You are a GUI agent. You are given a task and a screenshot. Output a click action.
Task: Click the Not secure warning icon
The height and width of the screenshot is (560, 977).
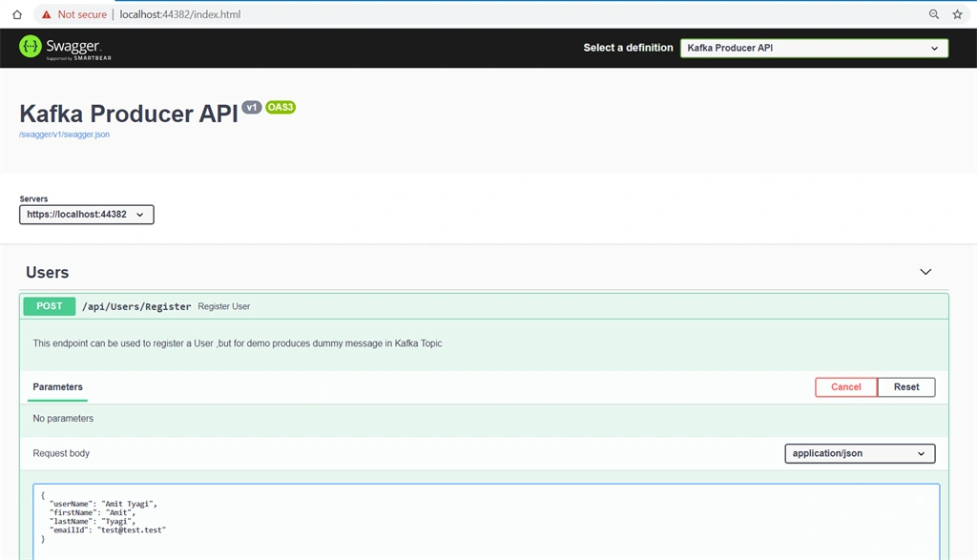click(x=46, y=14)
